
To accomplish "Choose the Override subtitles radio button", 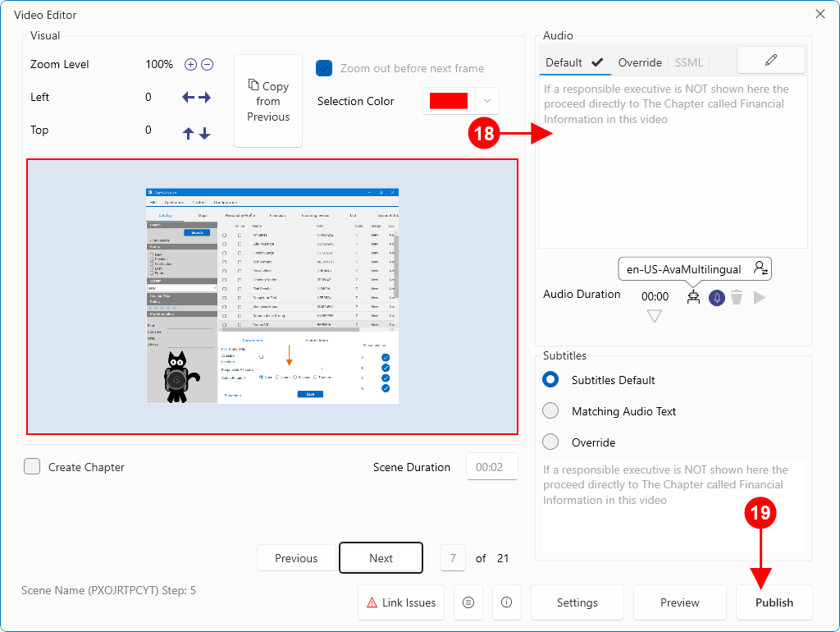I will click(551, 442).
